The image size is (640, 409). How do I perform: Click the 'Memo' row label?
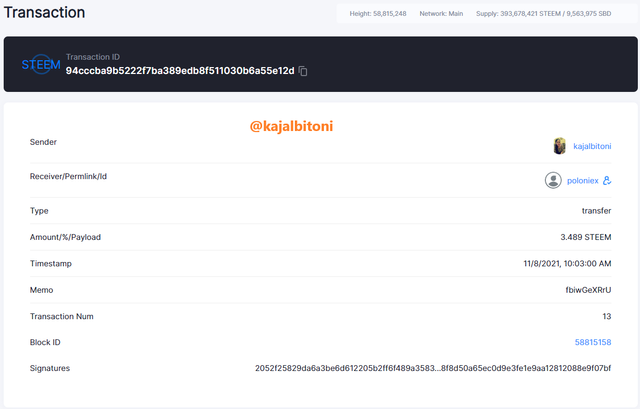click(42, 290)
